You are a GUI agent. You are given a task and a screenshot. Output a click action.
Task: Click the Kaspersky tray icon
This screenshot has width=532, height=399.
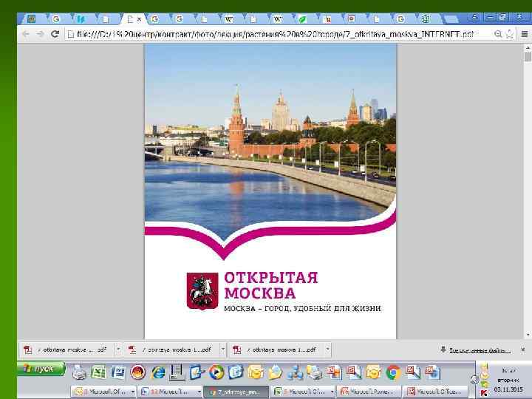click(484, 393)
